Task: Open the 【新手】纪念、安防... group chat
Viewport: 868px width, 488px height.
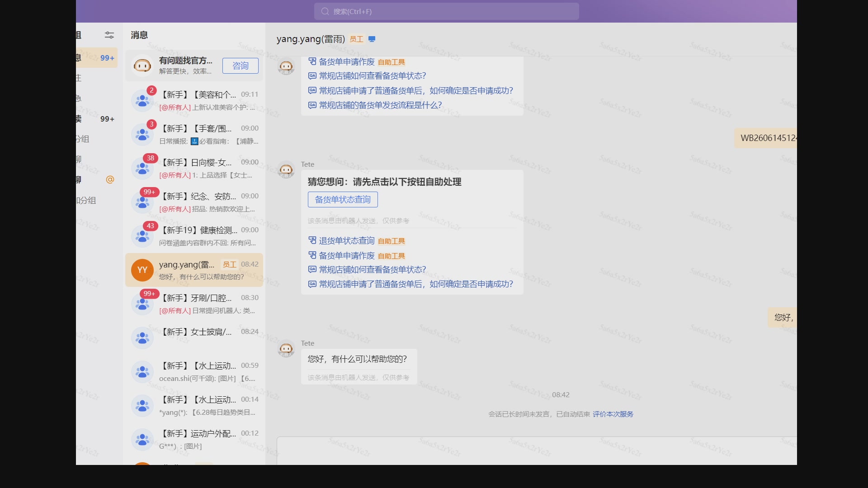Action: tap(194, 202)
